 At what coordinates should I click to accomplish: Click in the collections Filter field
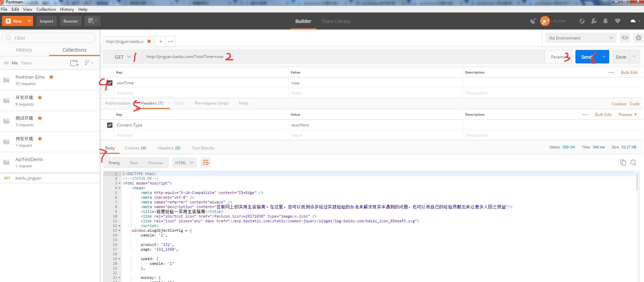pyautogui.click(x=49, y=38)
